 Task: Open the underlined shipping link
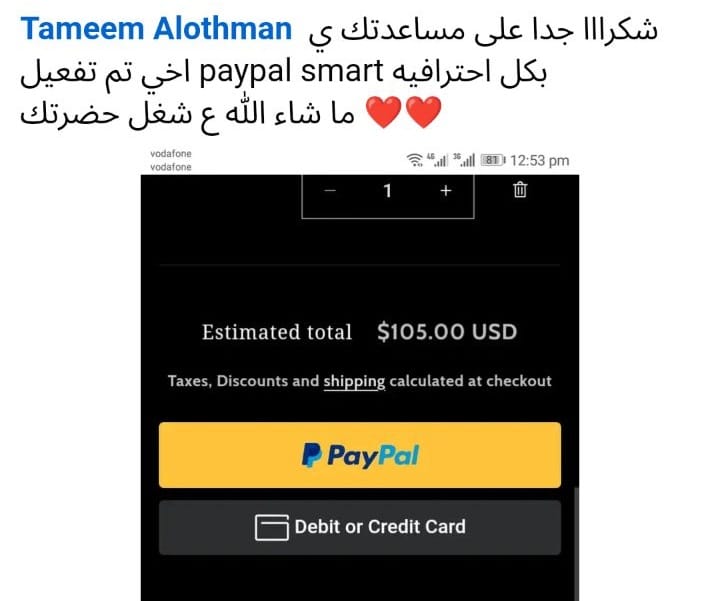354,381
